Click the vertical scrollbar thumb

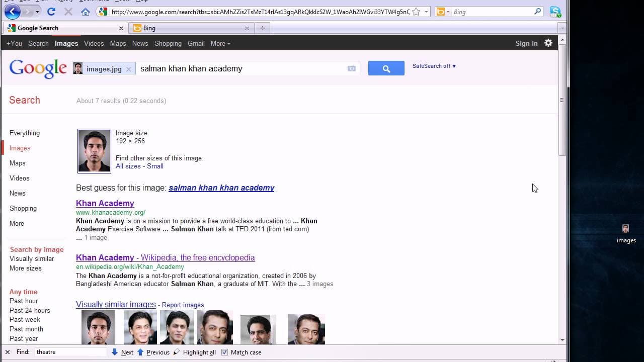tap(562, 100)
